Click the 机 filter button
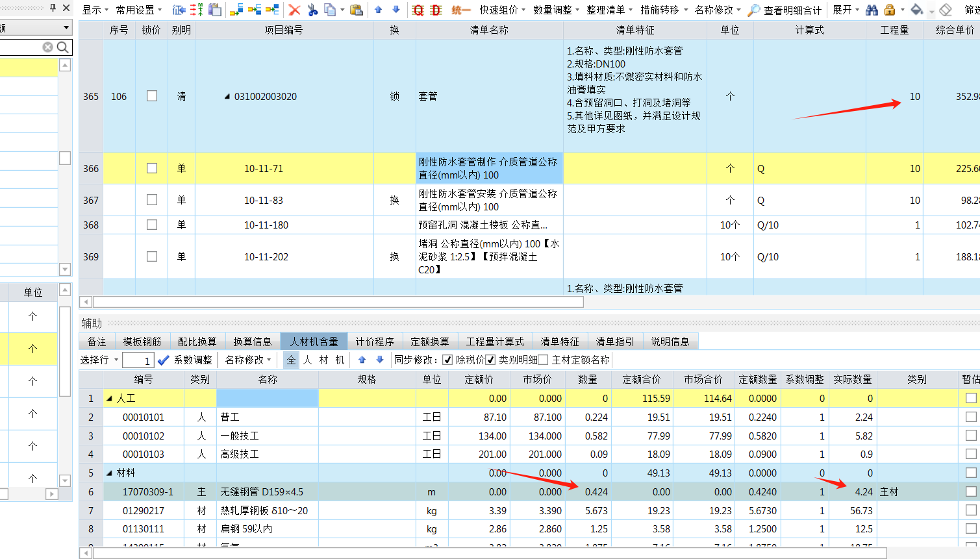Viewport: 980px width, 559px height. pyautogui.click(x=340, y=360)
